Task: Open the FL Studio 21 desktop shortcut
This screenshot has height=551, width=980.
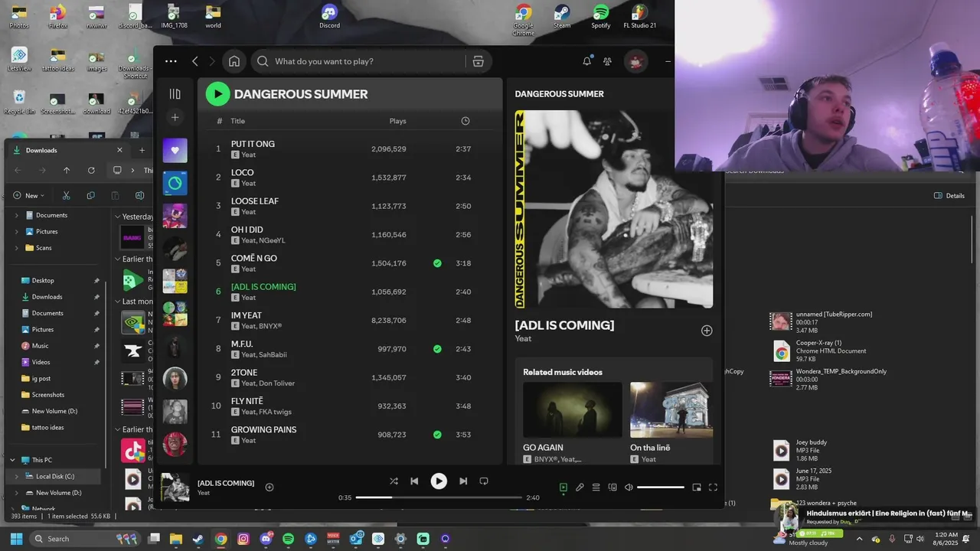Action: 639,16
